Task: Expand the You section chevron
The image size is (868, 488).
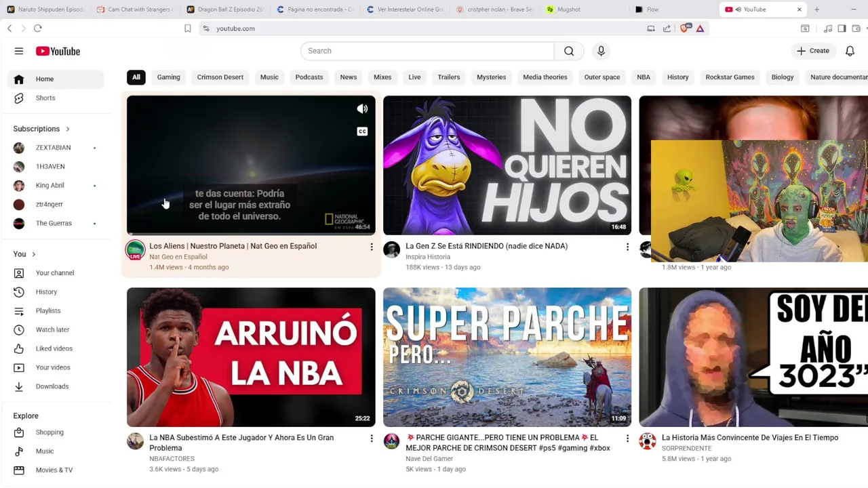Action: coord(33,254)
